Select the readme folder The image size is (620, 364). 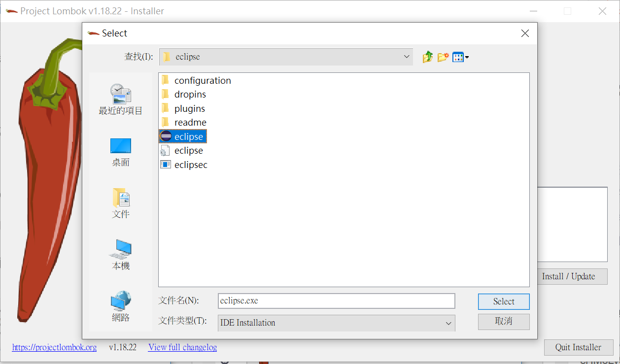click(183, 122)
